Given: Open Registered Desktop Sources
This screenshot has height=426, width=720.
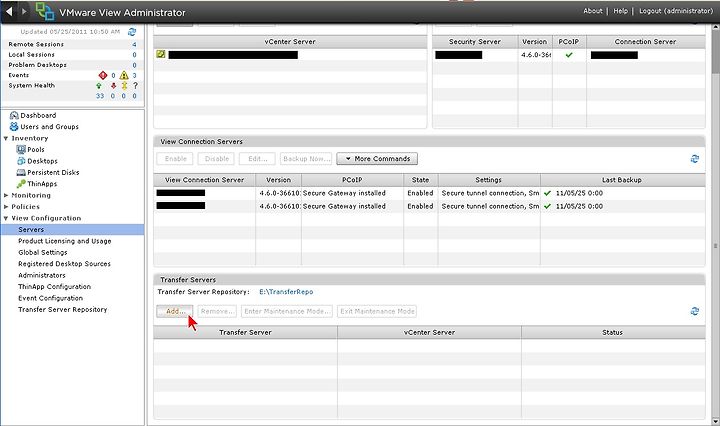Looking at the screenshot, I should (64, 264).
